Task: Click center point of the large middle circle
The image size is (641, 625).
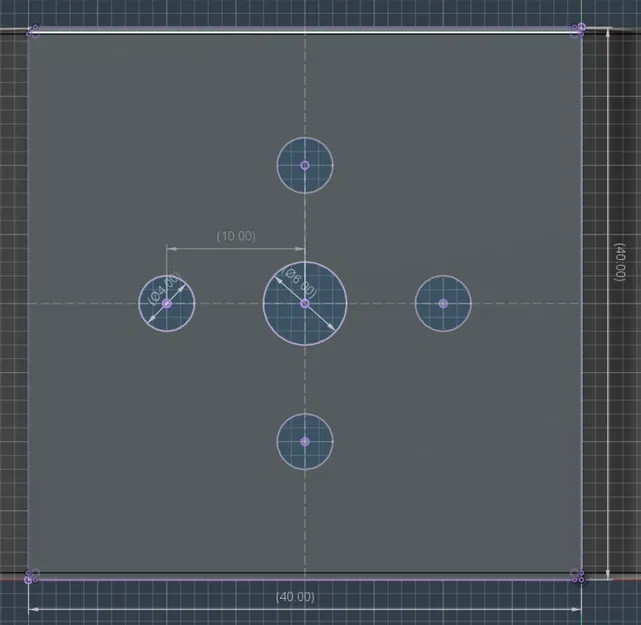Action: 305,303
